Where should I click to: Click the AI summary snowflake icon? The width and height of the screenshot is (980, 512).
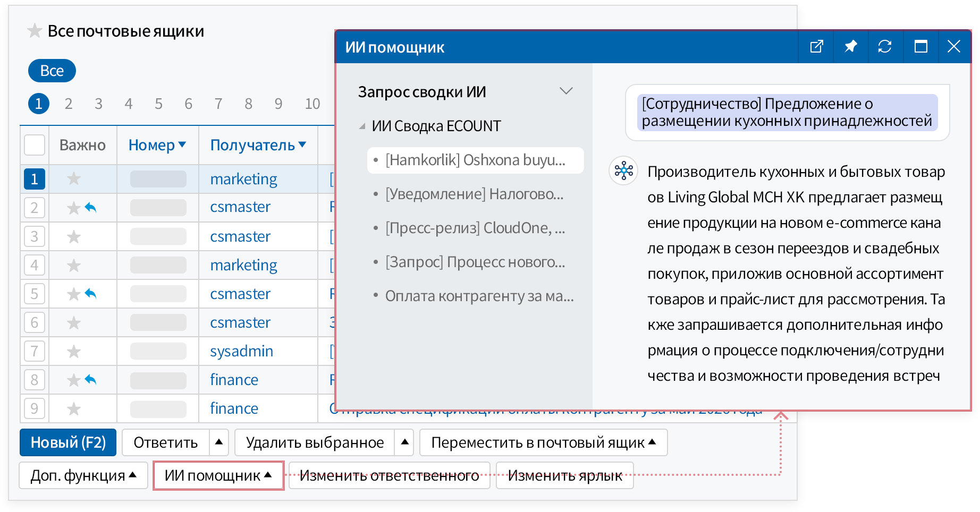(x=624, y=171)
